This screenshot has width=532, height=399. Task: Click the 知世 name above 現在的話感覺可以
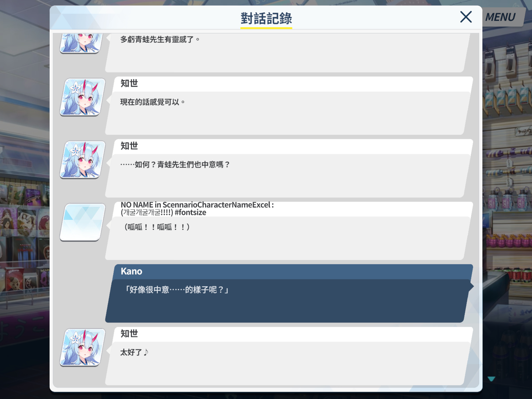(129, 83)
